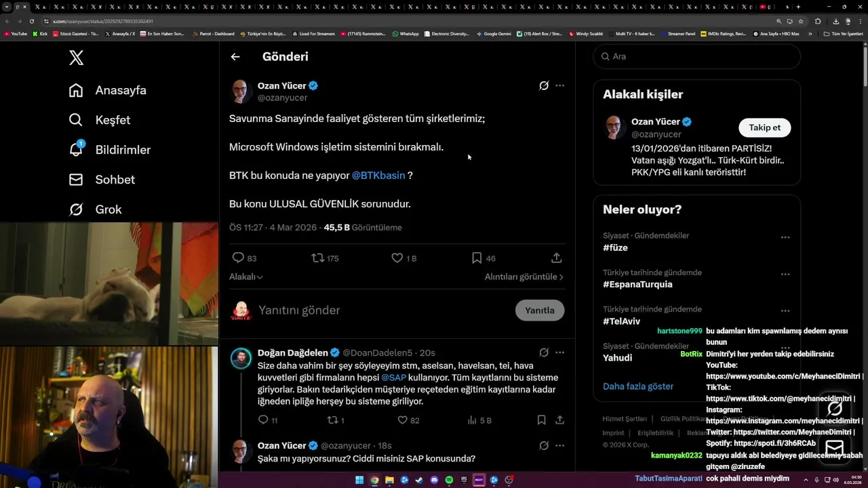
Task: Open #TelAviv trend
Action: pos(621,321)
